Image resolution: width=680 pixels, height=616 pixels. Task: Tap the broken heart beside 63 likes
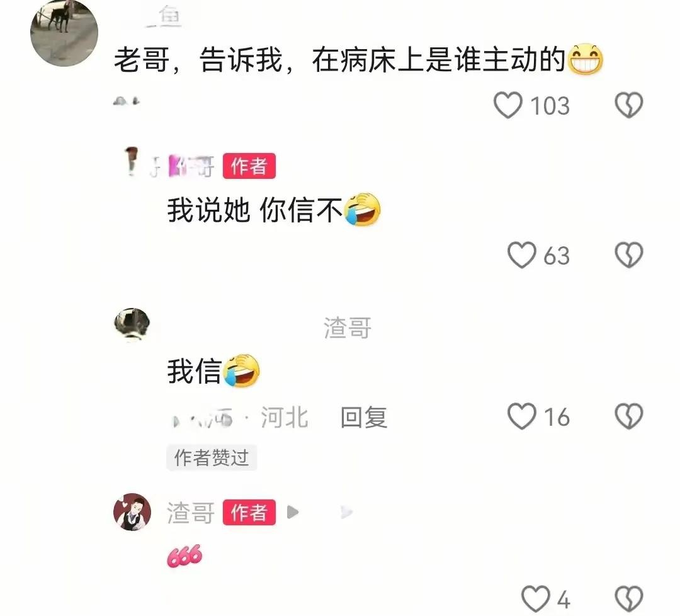click(629, 255)
